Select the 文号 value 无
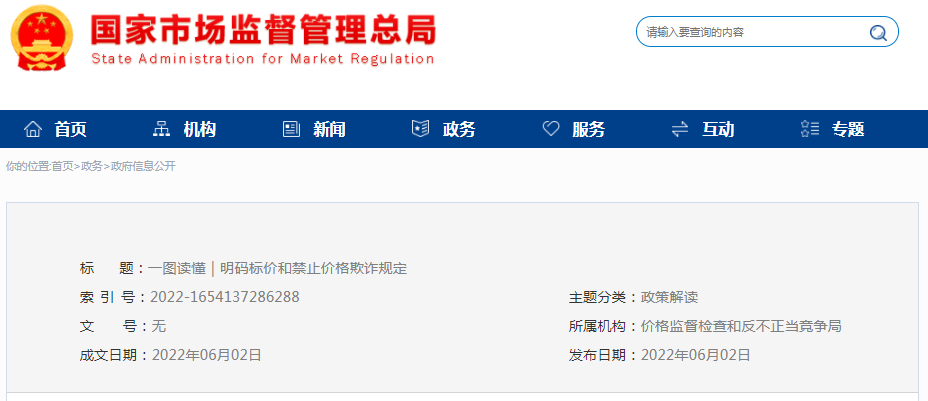This screenshot has width=928, height=401. coord(159,326)
